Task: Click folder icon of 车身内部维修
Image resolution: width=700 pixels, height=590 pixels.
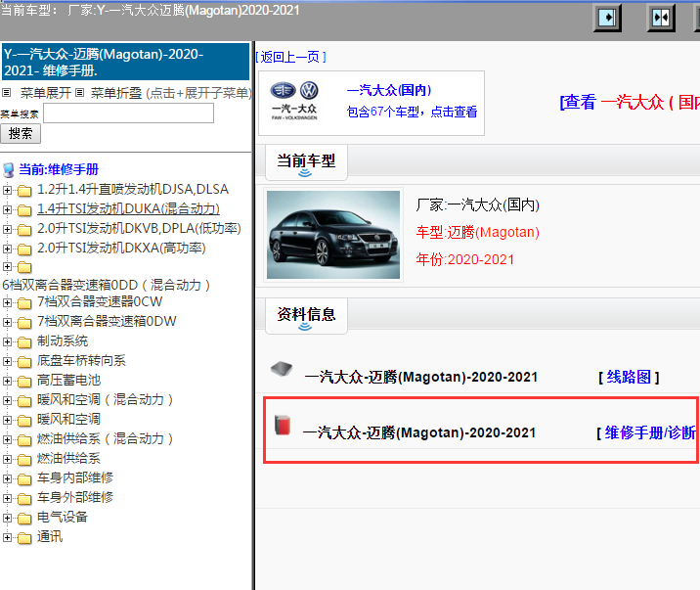Action: (x=24, y=478)
